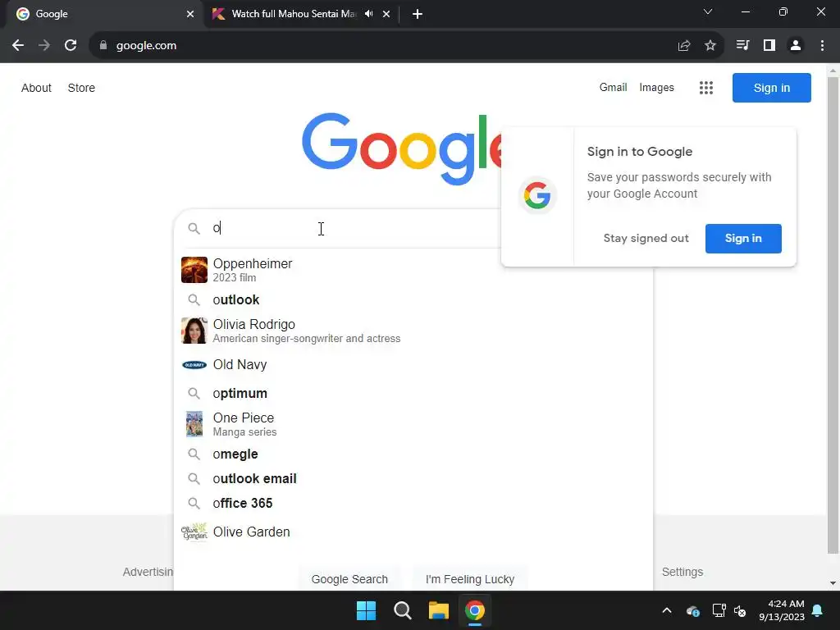
Task: Open the notifications bell icon
Action: [x=818, y=610]
